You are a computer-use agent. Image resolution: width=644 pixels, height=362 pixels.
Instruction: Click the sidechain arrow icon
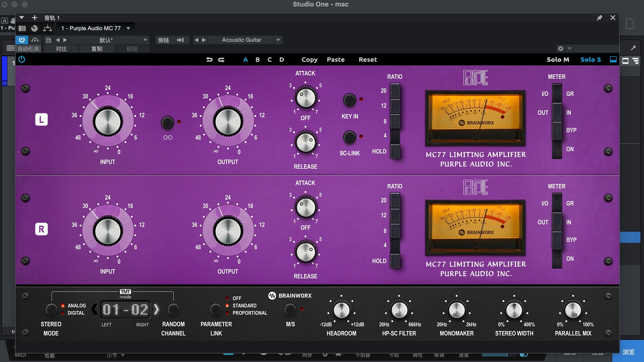180,40
